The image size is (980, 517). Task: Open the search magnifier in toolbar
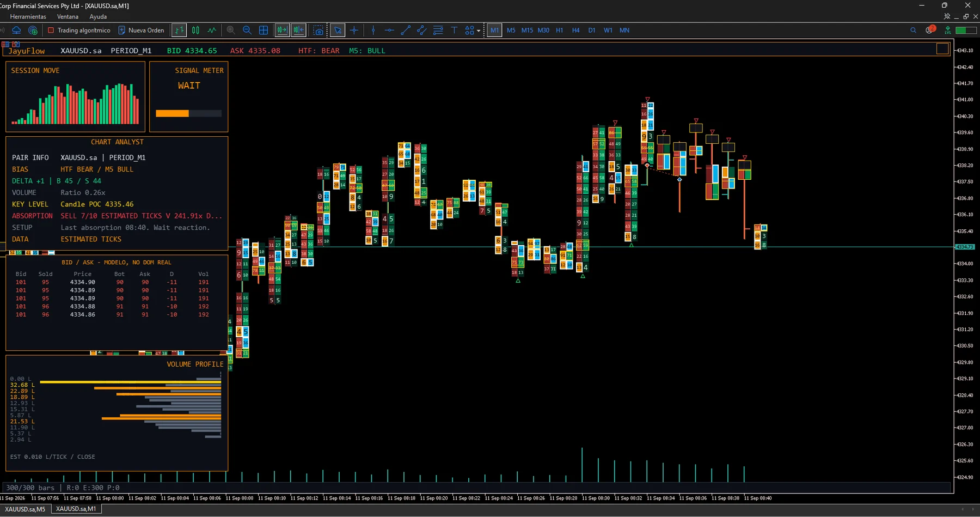tap(913, 31)
